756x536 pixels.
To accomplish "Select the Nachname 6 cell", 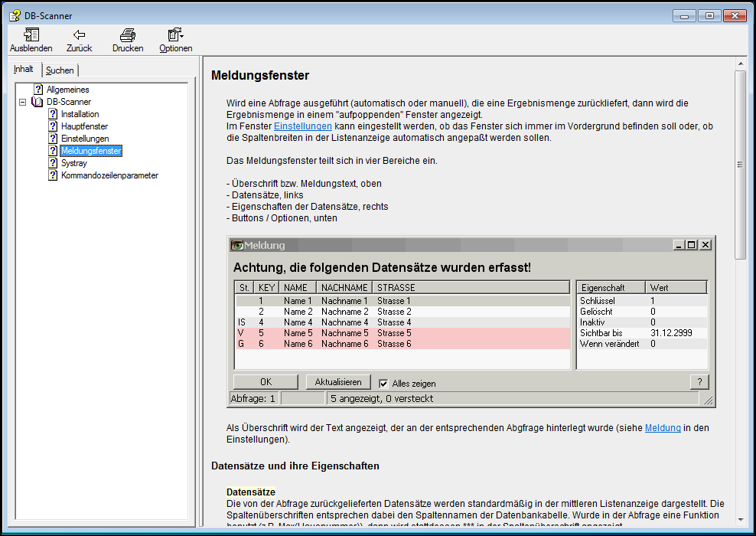I will (x=345, y=344).
